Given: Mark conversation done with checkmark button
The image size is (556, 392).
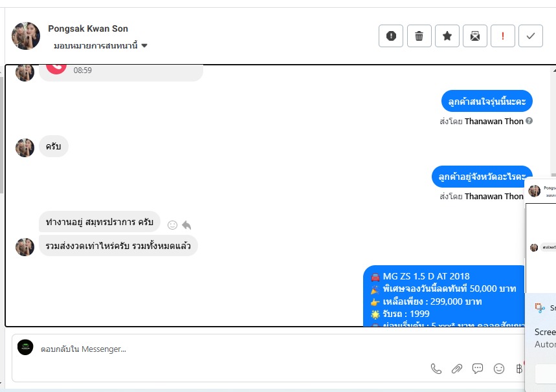Looking at the screenshot, I should (531, 36).
